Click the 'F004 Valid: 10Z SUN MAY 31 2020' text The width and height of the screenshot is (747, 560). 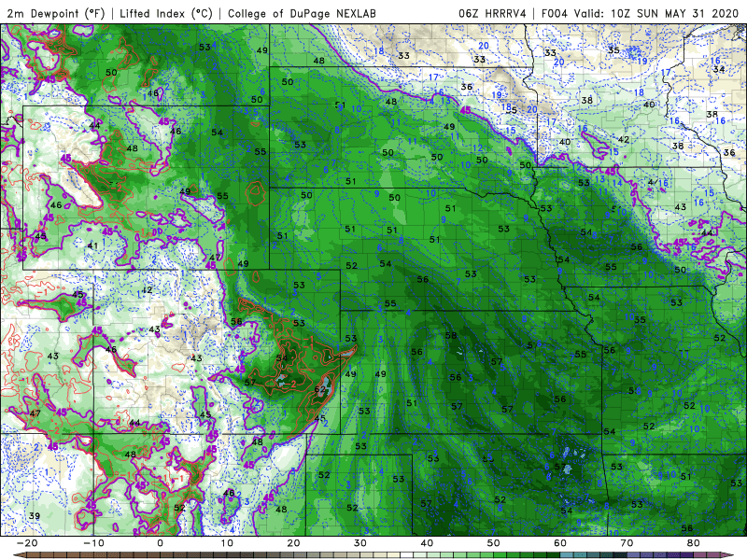tap(640, 13)
